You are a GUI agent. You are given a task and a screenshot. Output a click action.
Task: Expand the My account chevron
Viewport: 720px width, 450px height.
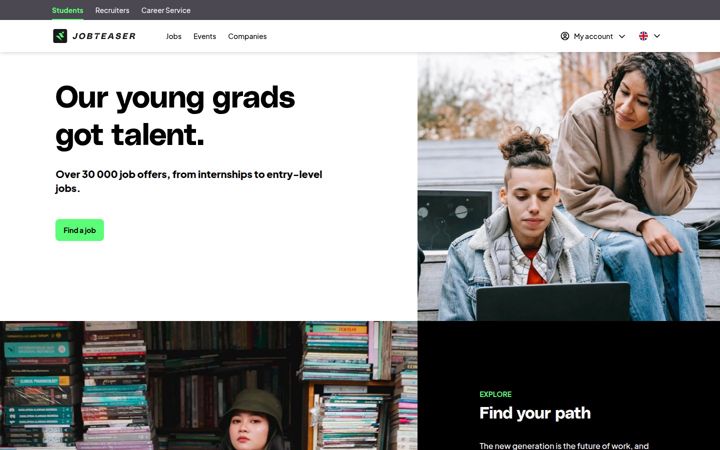[622, 36]
